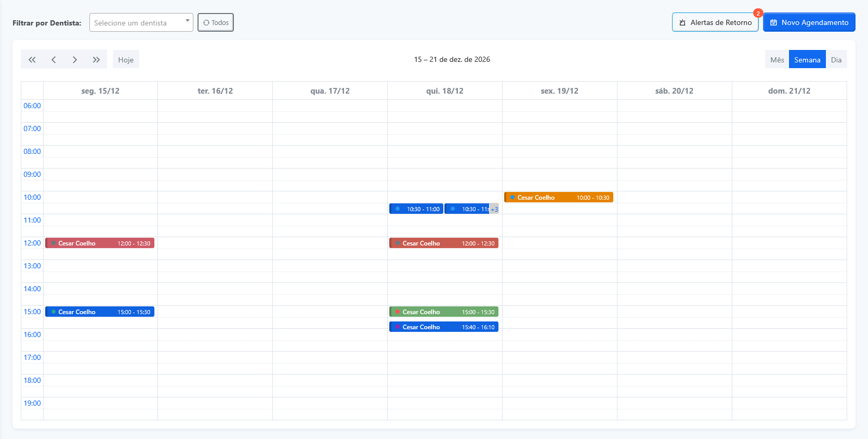
Task: Click the bell icon in Alertas de Retorno
Action: (x=682, y=23)
